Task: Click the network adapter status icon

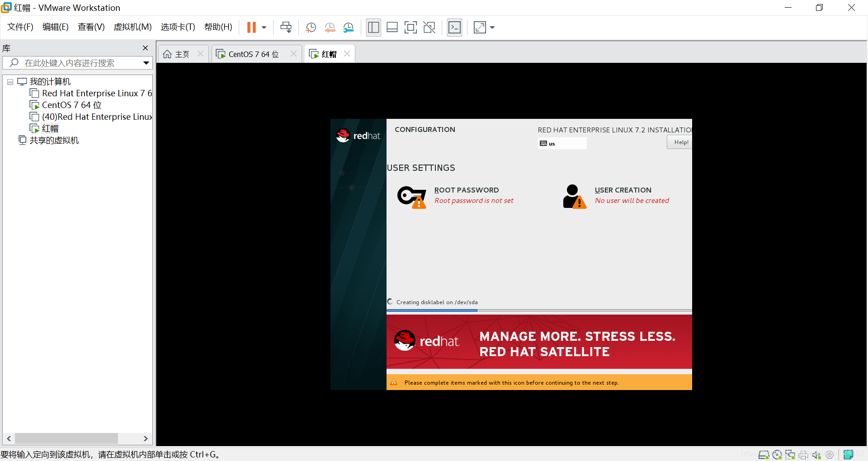Action: 790,455
